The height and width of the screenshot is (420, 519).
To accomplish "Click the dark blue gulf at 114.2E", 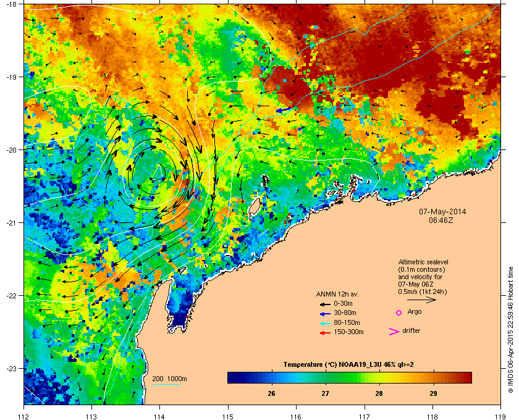I will pos(180,305).
